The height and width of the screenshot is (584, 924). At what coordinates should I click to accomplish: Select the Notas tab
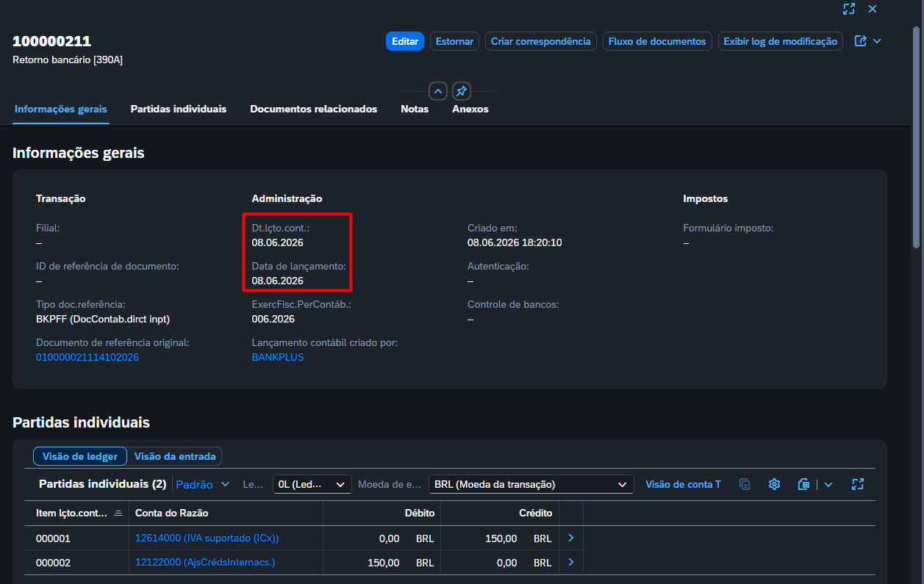(x=415, y=109)
